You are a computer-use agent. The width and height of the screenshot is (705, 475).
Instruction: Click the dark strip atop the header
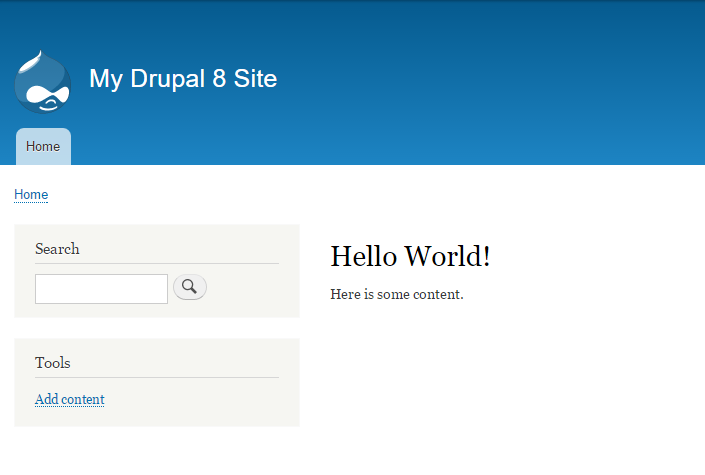pos(350,3)
